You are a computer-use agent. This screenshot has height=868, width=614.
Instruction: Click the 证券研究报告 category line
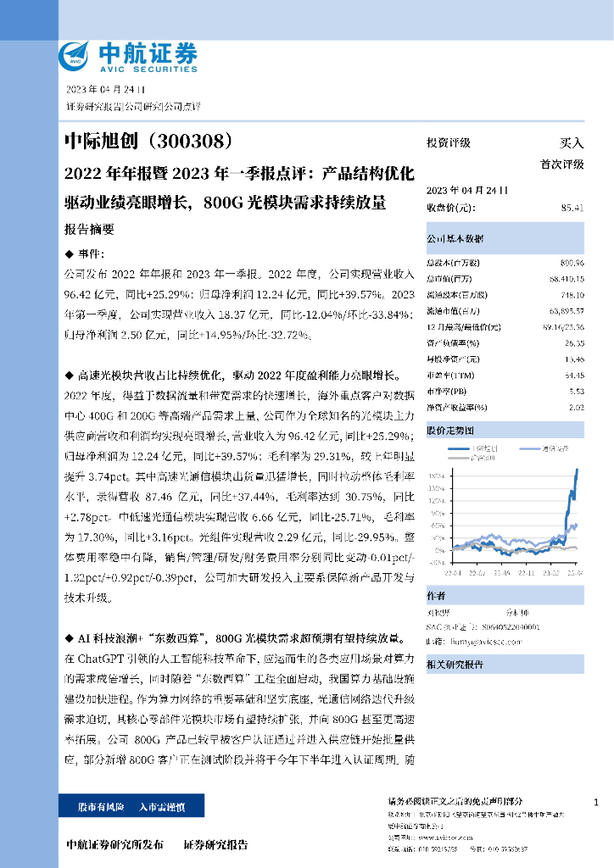point(133,107)
